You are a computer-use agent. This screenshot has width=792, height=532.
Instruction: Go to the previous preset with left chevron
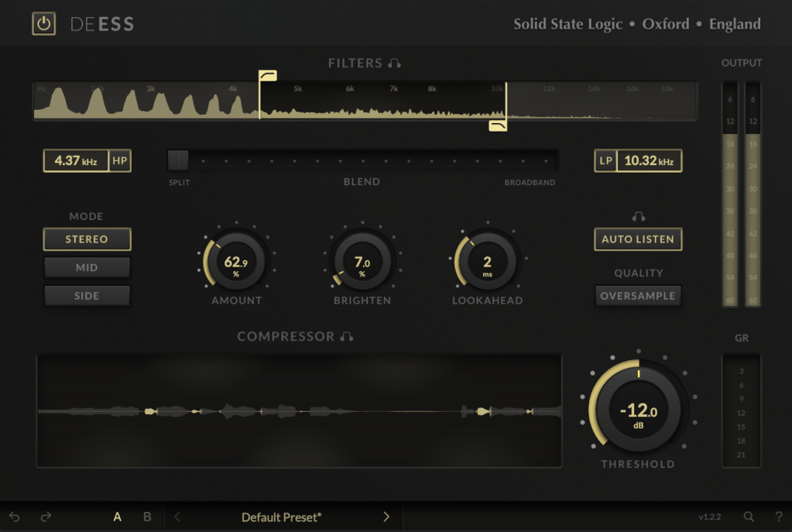(x=177, y=517)
